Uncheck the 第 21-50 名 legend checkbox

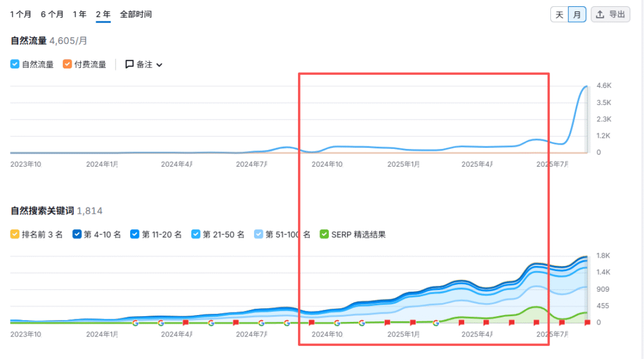pos(196,235)
